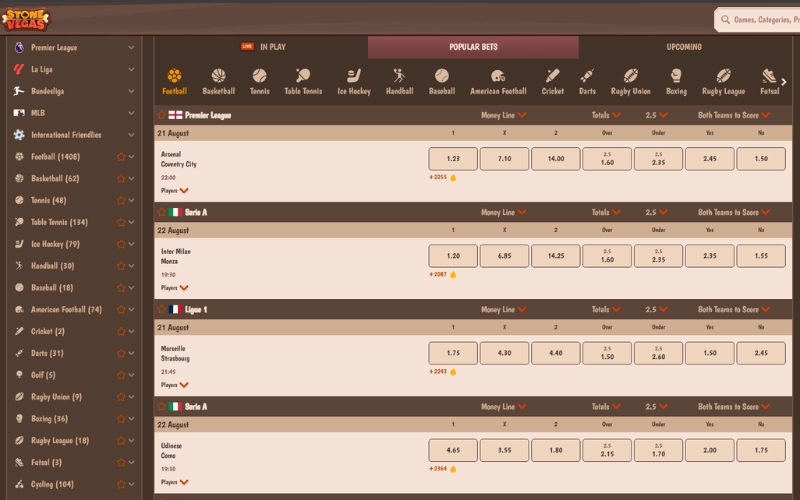Click the search magnifier icon
Image resolution: width=800 pixels, height=500 pixels.
pyautogui.click(x=725, y=20)
